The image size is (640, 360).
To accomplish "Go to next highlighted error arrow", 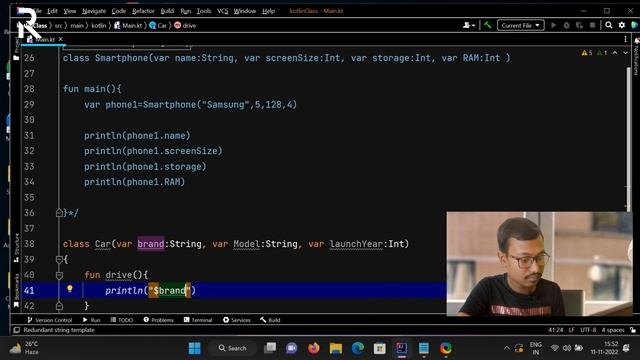I will pos(625,53).
